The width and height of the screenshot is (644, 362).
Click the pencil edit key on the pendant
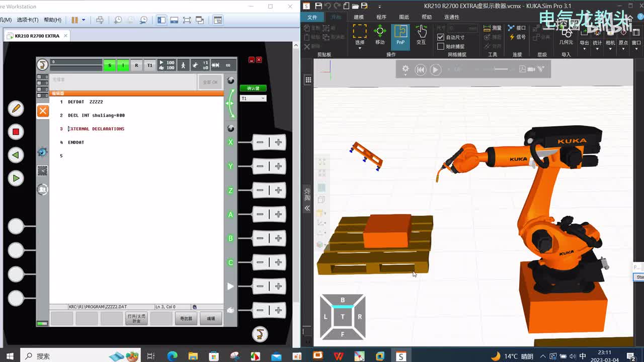(16, 108)
